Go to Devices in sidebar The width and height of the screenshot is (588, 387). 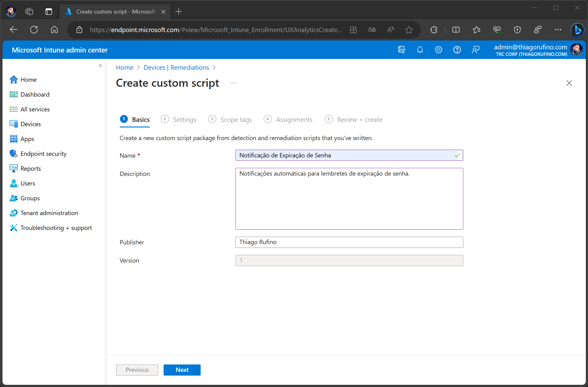tap(25, 124)
